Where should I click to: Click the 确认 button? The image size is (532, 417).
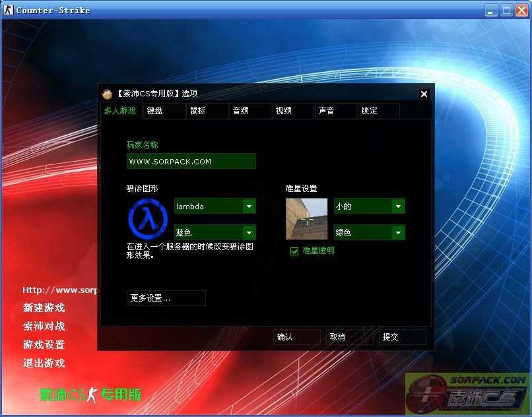coord(296,337)
